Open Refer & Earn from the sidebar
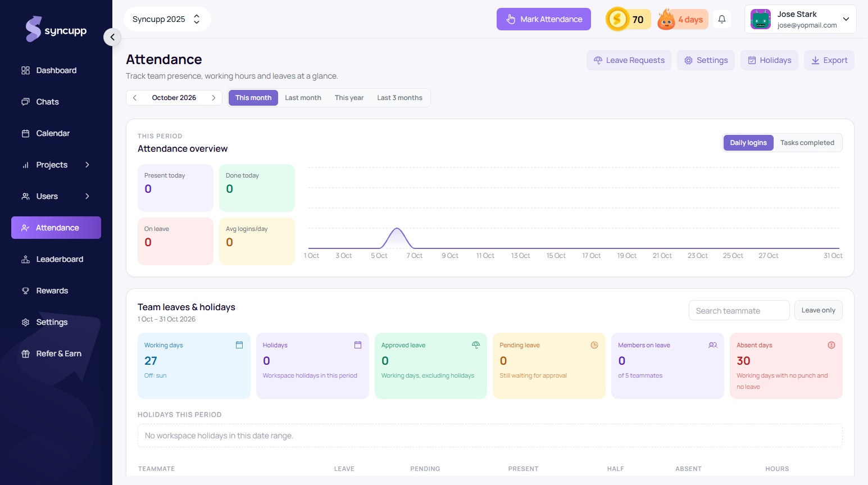868x485 pixels. tap(56, 353)
